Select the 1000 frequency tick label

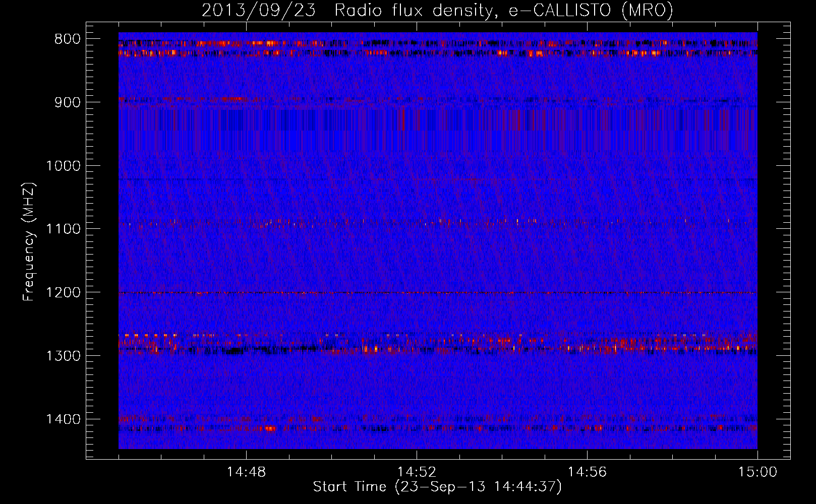coord(64,166)
